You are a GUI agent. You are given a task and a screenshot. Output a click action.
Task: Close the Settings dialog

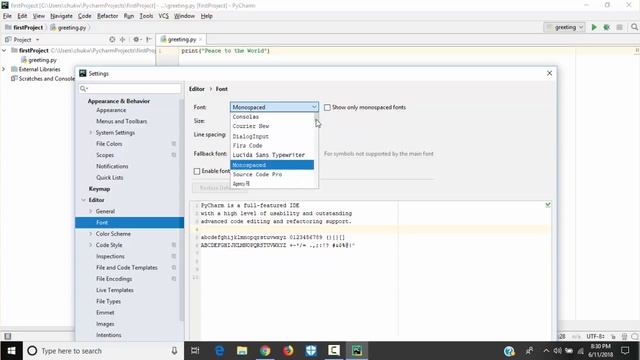pos(549,73)
